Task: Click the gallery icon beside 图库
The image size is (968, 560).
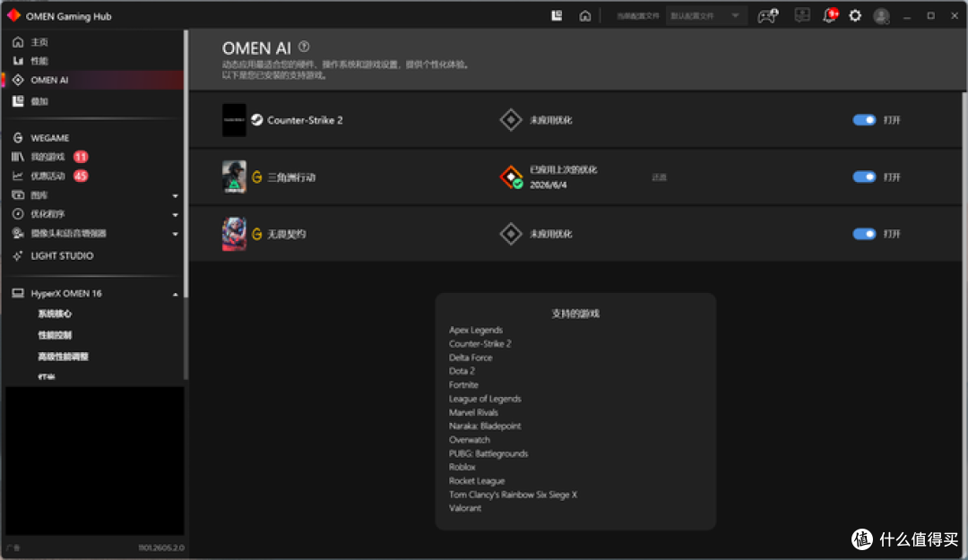Action: pos(18,195)
